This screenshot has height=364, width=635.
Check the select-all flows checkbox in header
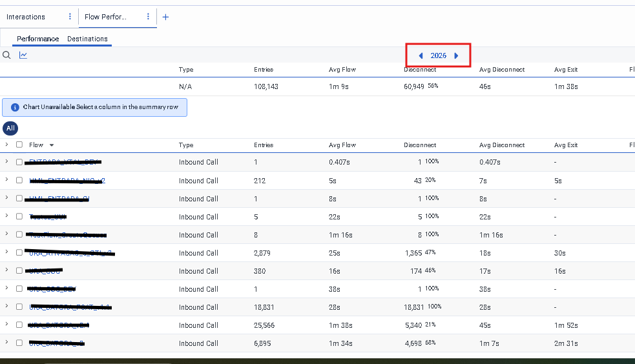click(19, 145)
